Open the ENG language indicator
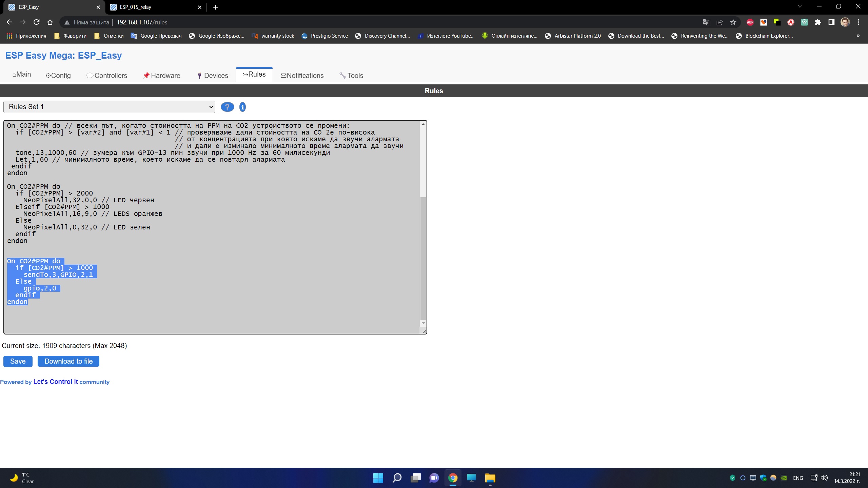Image resolution: width=868 pixels, height=488 pixels. (798, 478)
